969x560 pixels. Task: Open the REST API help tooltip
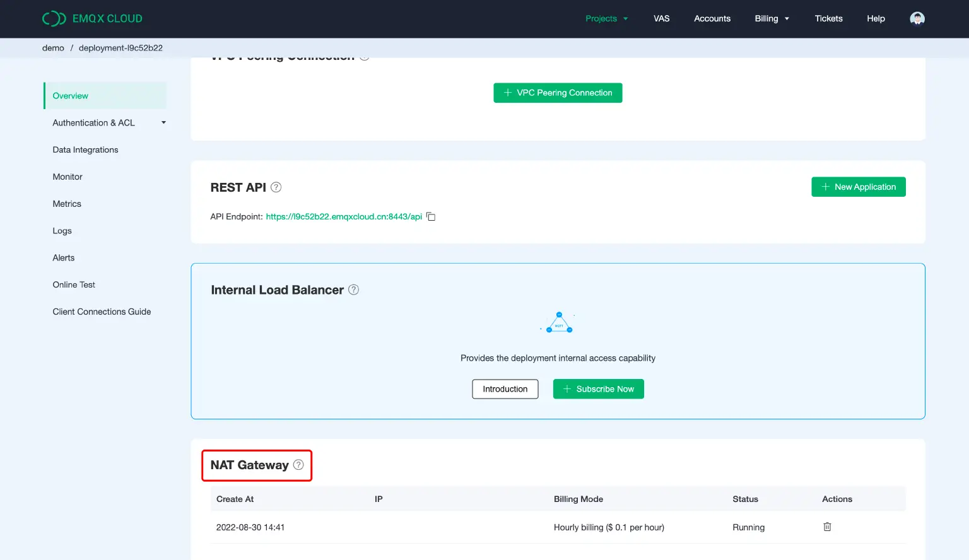pyautogui.click(x=276, y=187)
